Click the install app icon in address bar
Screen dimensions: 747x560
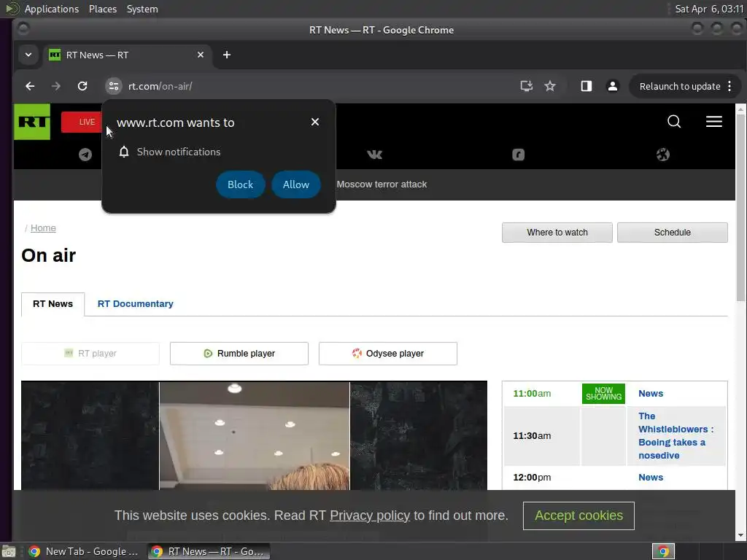pyautogui.click(x=527, y=86)
